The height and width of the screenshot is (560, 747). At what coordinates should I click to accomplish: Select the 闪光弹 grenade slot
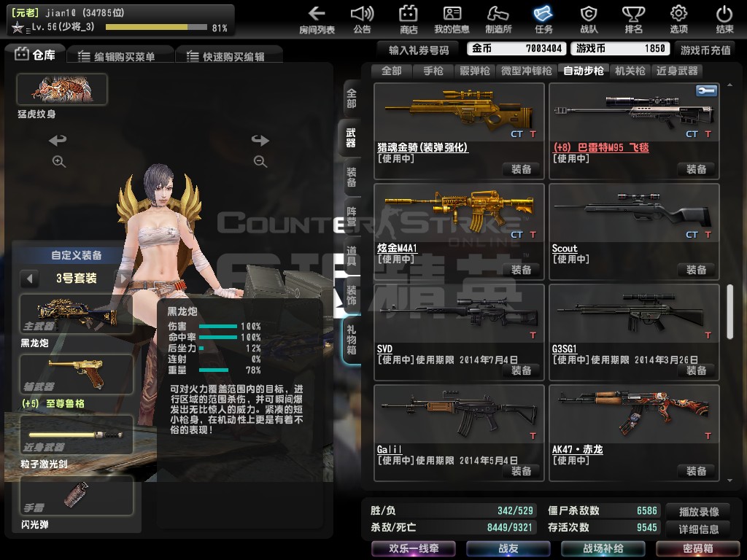pyautogui.click(x=76, y=495)
